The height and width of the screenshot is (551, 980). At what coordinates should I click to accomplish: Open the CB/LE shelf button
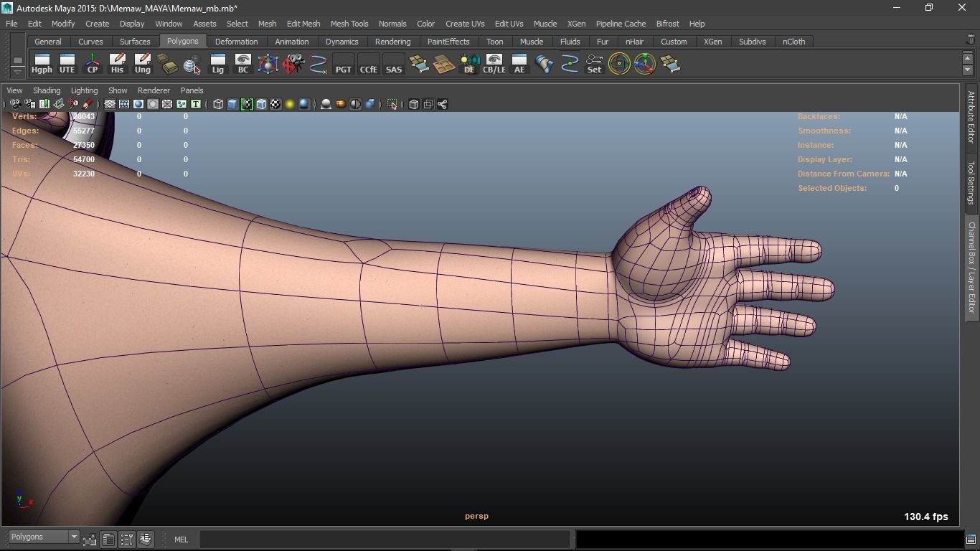(x=494, y=64)
